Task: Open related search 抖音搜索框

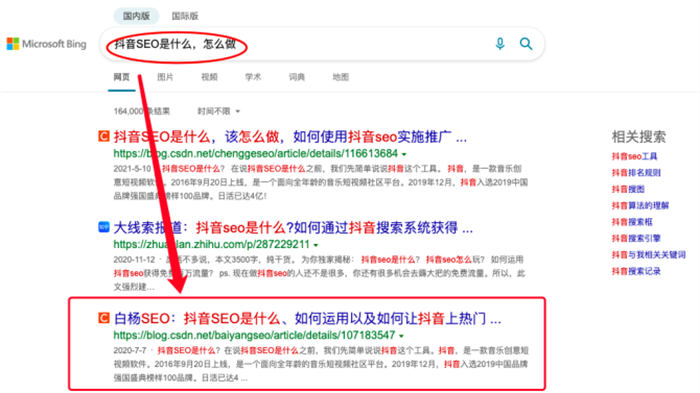Action: pos(632,222)
